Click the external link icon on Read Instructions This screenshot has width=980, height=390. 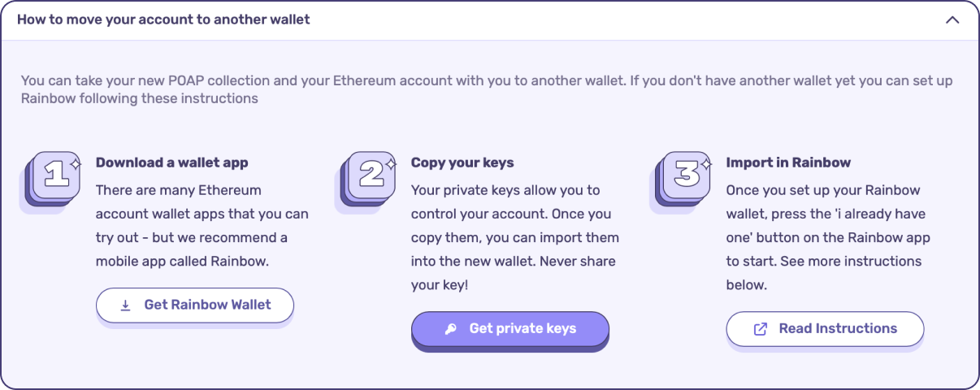tap(761, 329)
